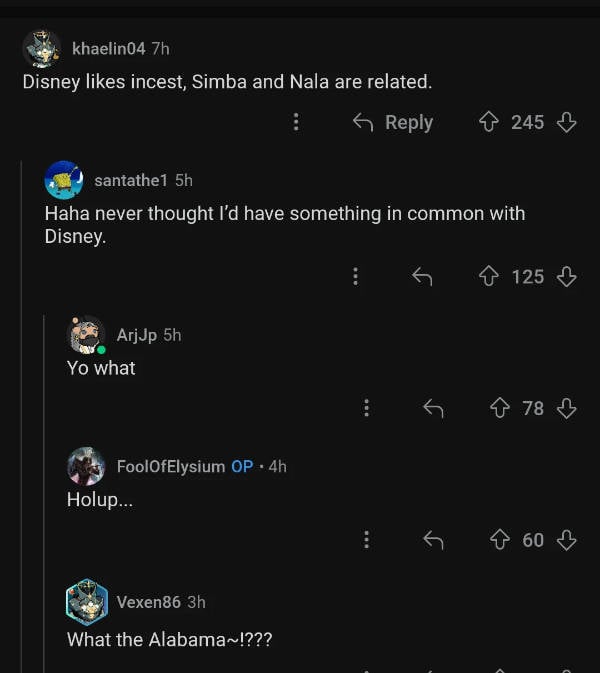Image resolution: width=600 pixels, height=673 pixels.
Task: Reply to ArjJp's comment via arrow icon
Action: point(433,408)
